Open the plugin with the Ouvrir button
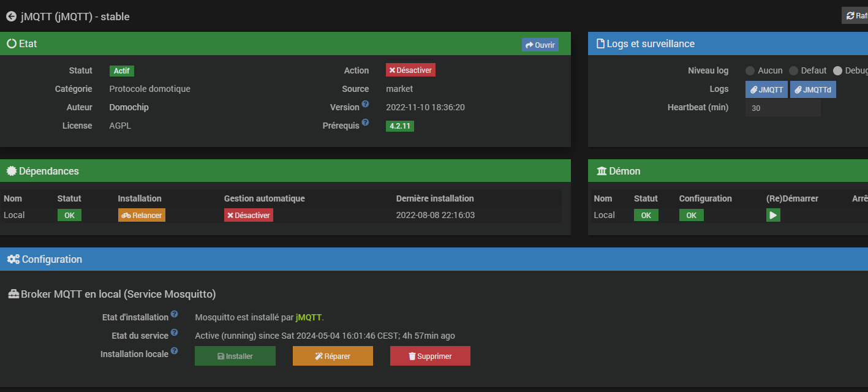 [540, 45]
